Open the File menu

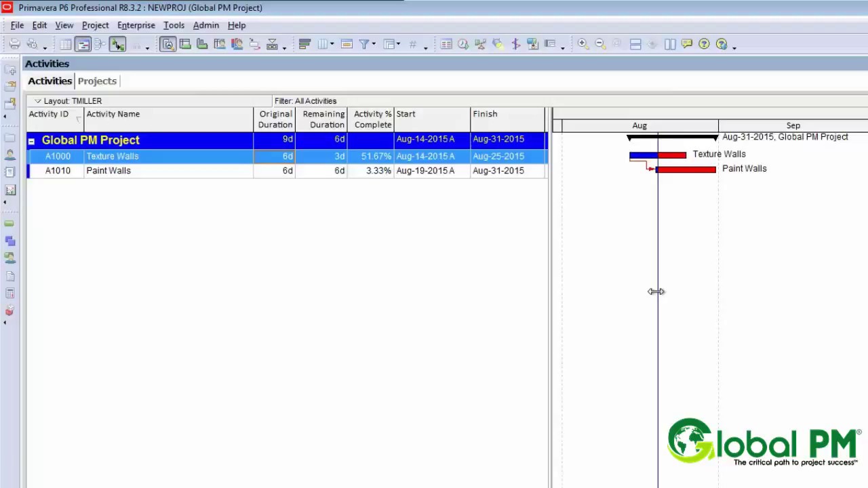tap(17, 25)
